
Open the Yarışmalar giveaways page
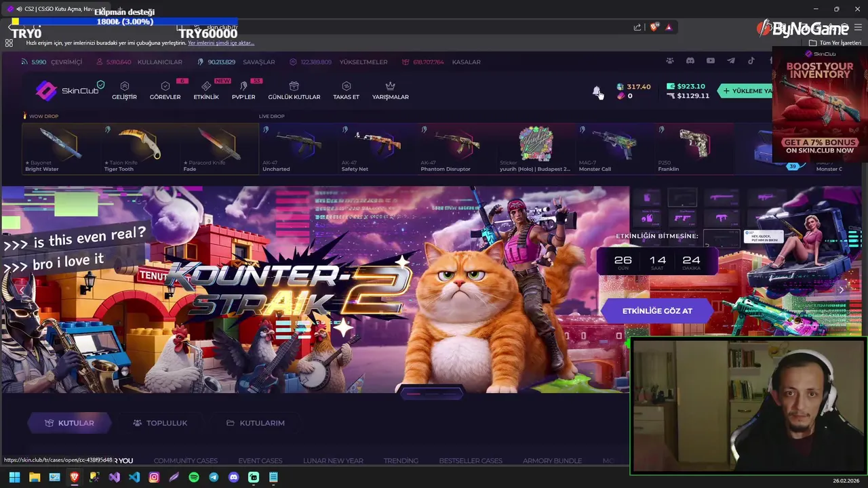(x=390, y=91)
